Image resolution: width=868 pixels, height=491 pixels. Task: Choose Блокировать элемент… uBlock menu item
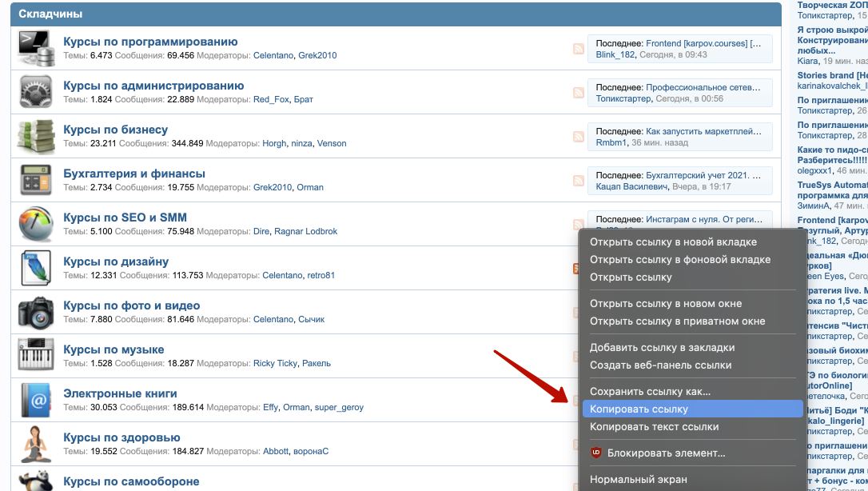pos(666,453)
